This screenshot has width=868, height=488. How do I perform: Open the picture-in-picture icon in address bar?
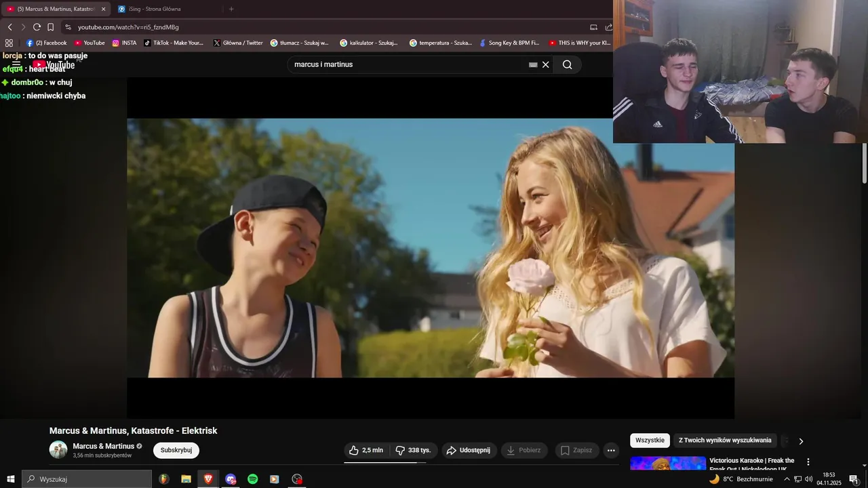(x=593, y=27)
